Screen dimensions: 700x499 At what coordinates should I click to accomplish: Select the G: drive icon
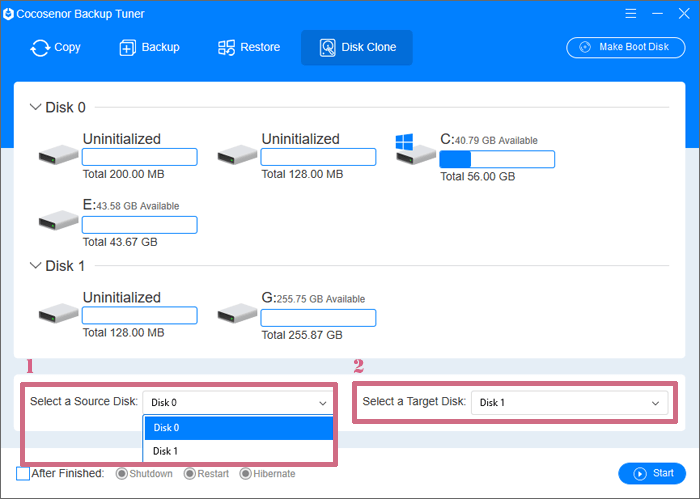click(237, 313)
